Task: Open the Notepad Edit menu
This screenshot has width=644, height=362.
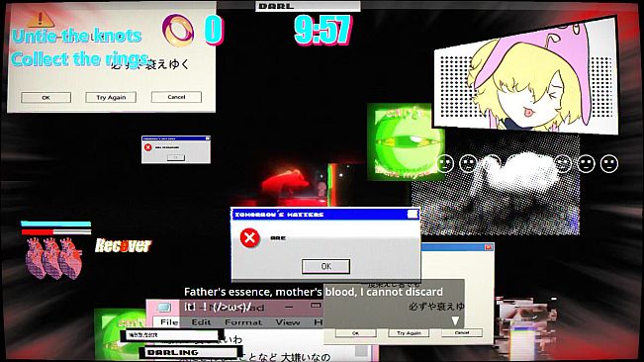Action: pyautogui.click(x=201, y=322)
